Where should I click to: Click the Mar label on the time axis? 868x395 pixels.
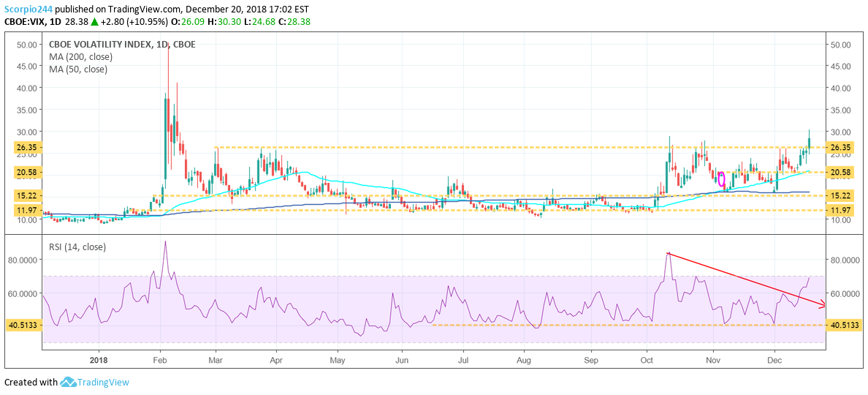click(216, 360)
